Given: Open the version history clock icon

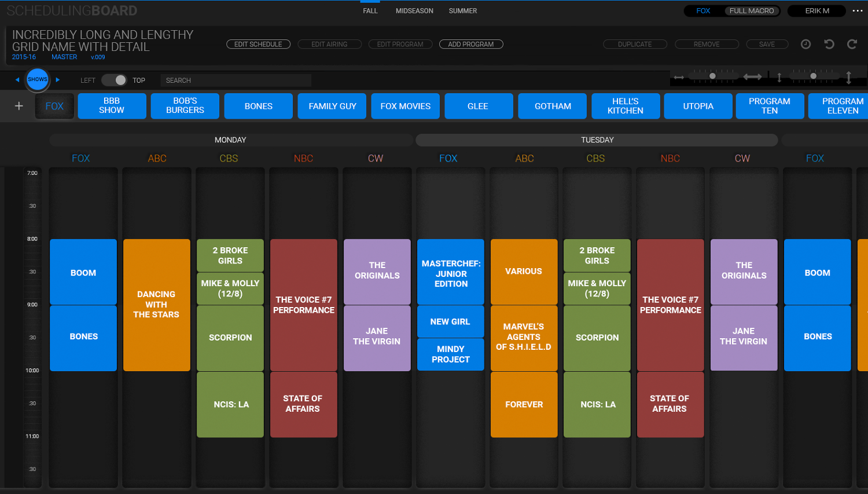Looking at the screenshot, I should 806,44.
